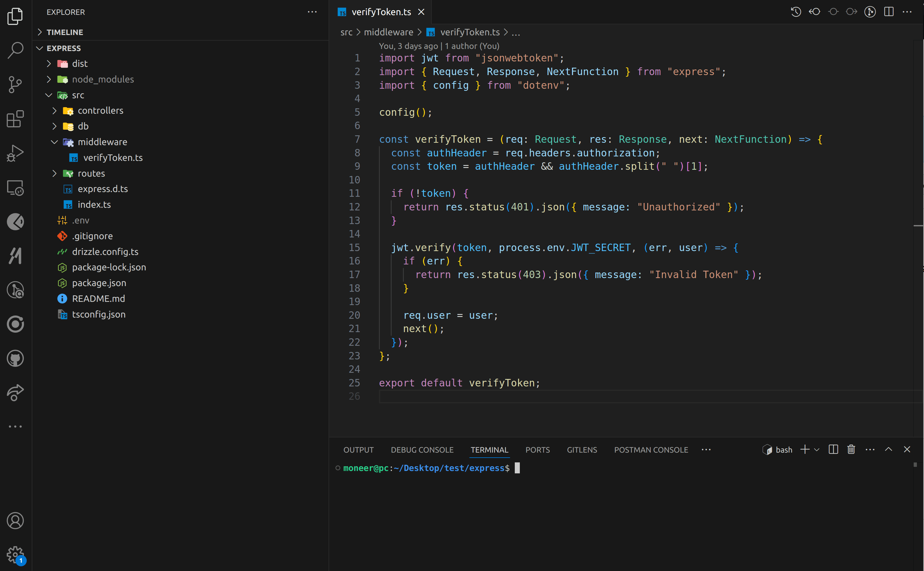Click the git graph icon in editor toolbar
924x571 pixels.
[870, 12]
